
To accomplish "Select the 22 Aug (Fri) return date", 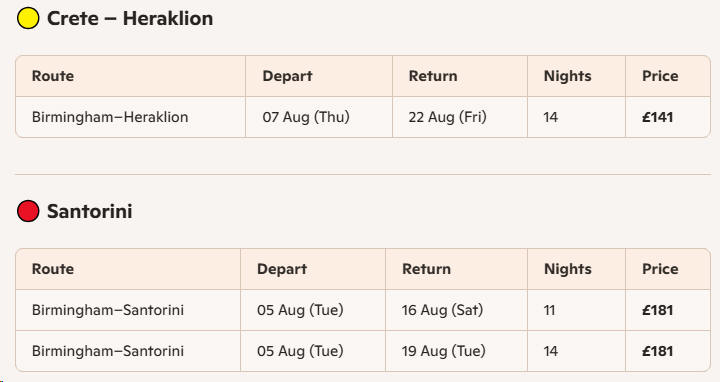I will [x=447, y=117].
